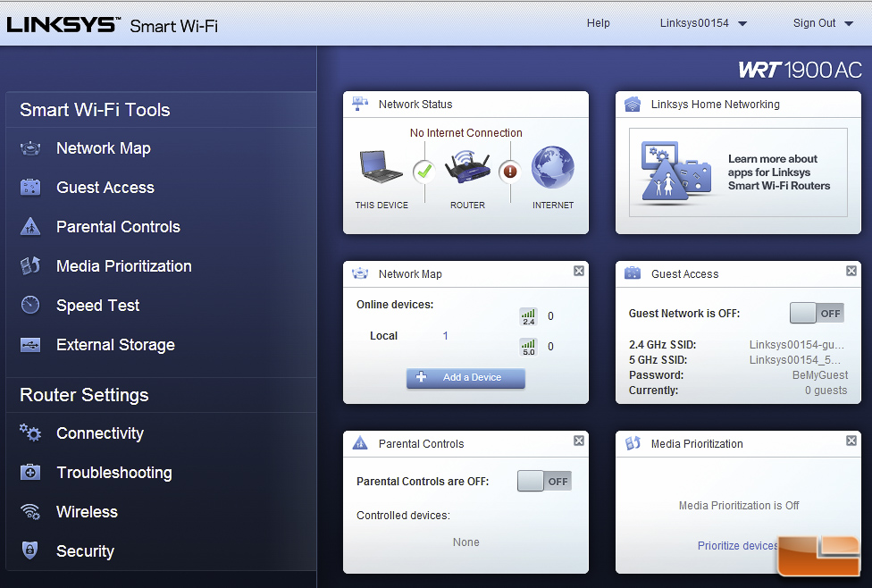Click the Network Status widget header icon
This screenshot has height=588, width=872.
(360, 104)
